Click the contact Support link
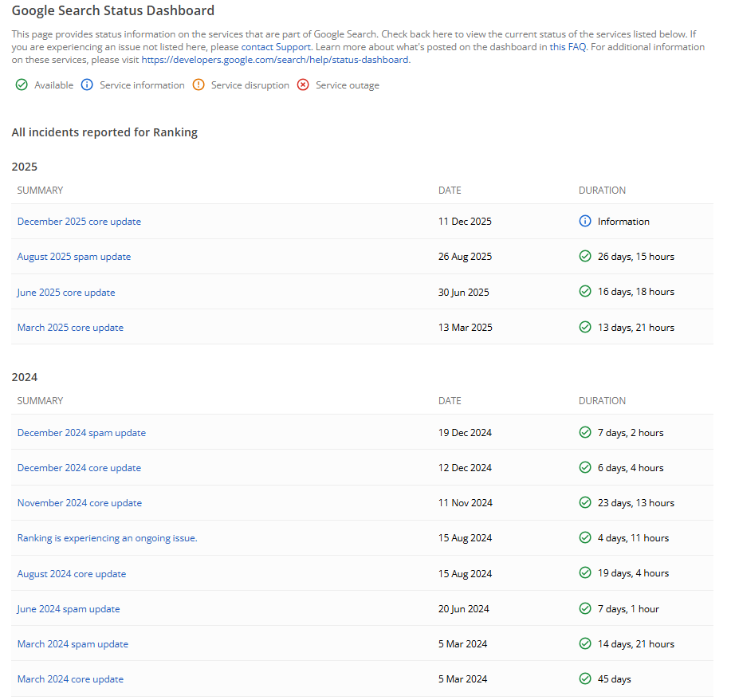Image resolution: width=731 pixels, height=700 pixels. pos(274,46)
